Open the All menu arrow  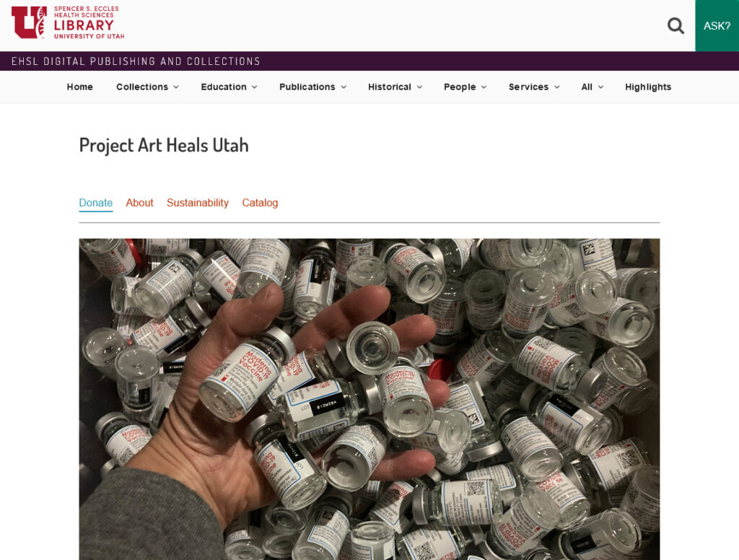601,87
